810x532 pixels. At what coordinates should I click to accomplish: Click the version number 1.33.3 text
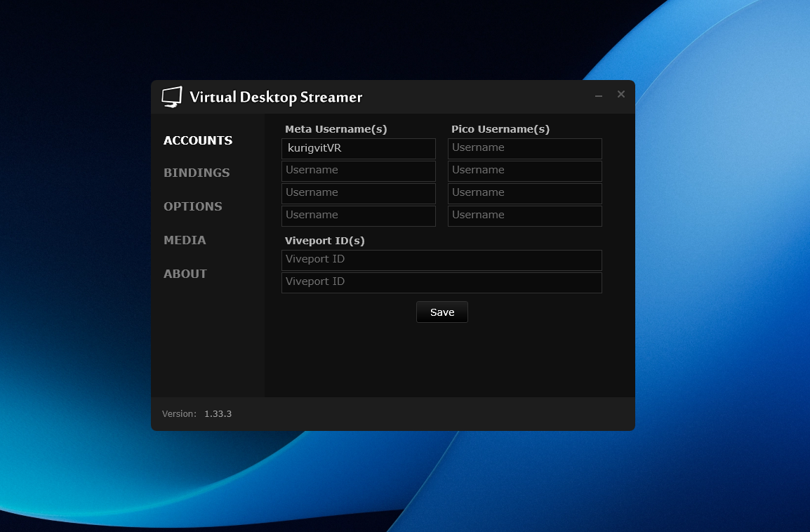click(x=218, y=414)
